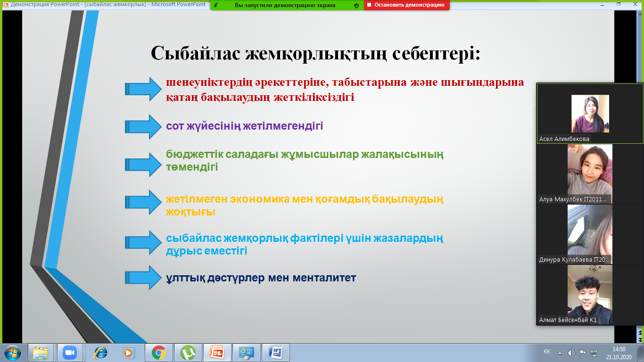Switch to PowerPoint taskbar button

(x=217, y=353)
